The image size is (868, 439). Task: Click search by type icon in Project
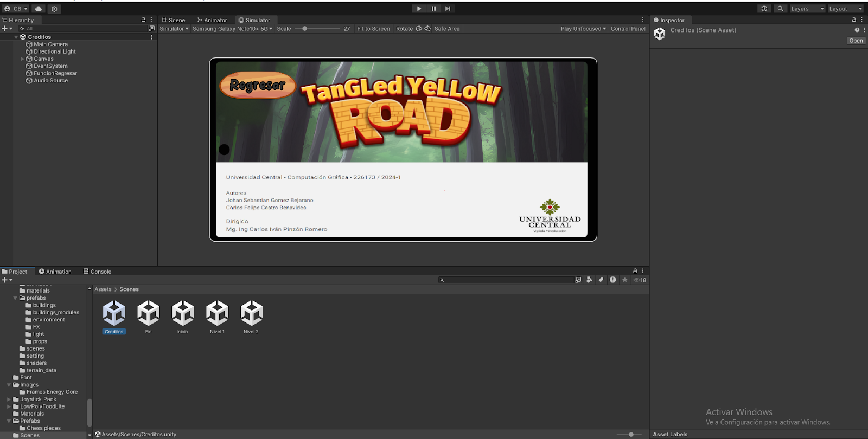[x=589, y=280]
